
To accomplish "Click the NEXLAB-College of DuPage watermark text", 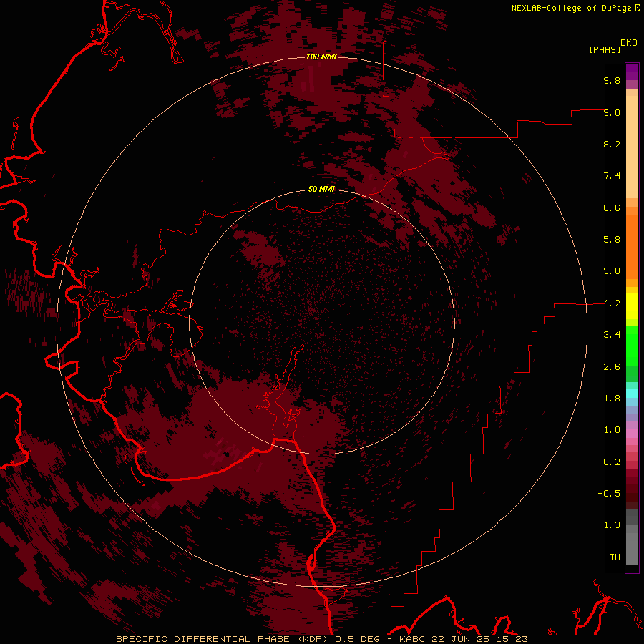I will click(571, 8).
